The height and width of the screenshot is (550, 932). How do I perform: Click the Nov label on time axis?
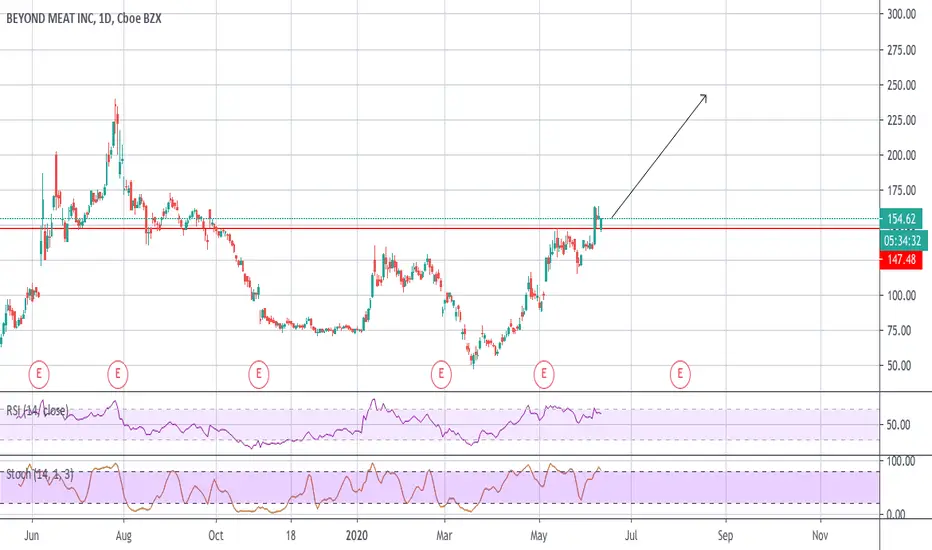(820, 535)
